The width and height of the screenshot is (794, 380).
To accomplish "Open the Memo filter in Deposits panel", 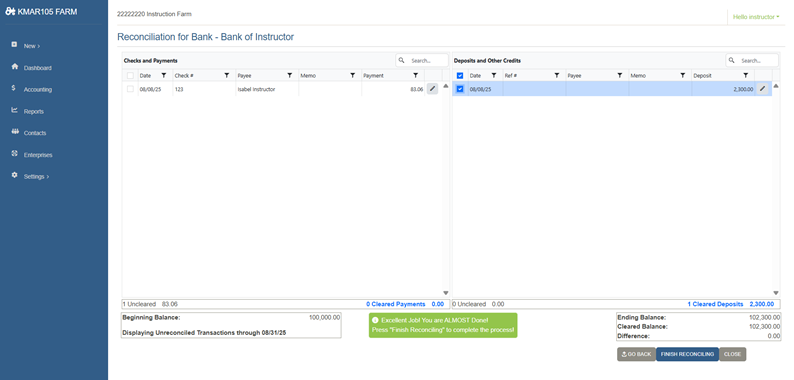I will [683, 75].
